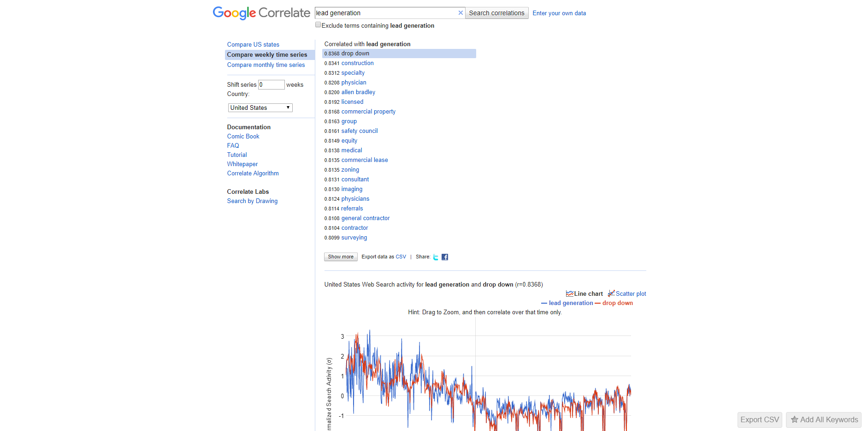Click the Export CSV overlay button
868x431 pixels.
point(760,419)
